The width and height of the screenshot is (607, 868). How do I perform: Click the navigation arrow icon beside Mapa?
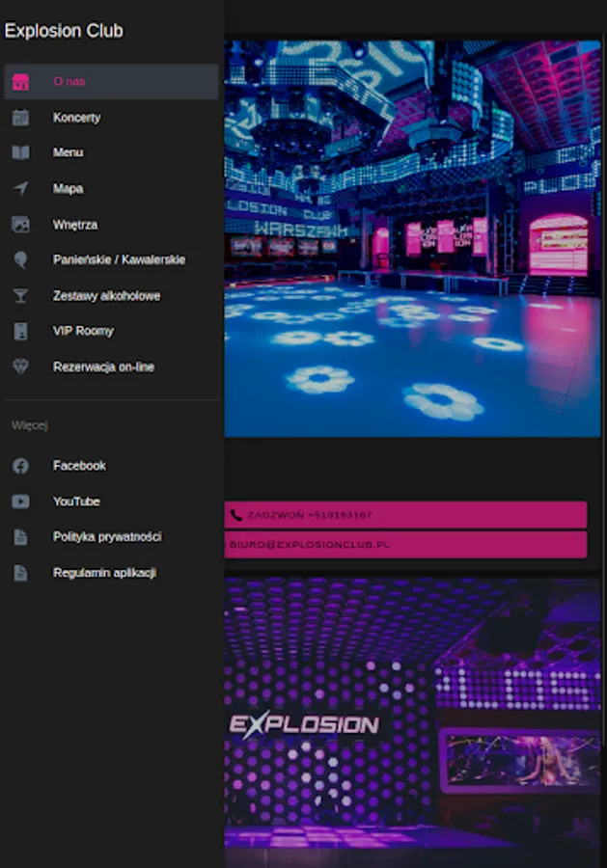pyautogui.click(x=20, y=188)
